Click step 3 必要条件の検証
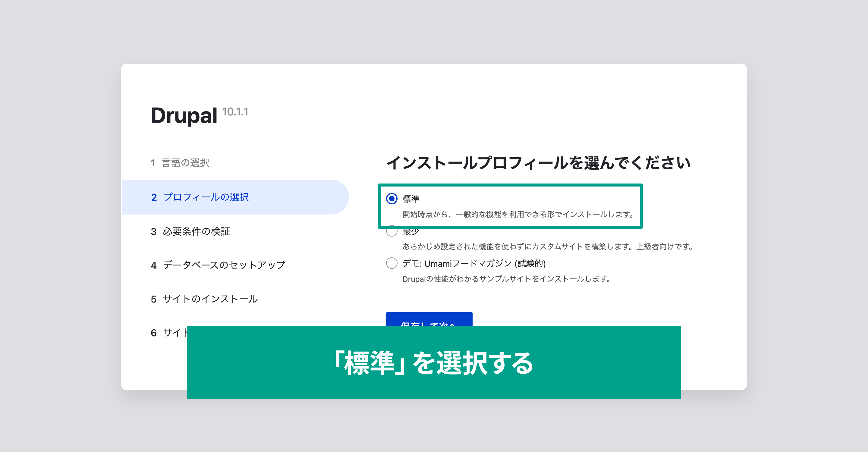Image resolution: width=868 pixels, height=452 pixels. (x=190, y=231)
